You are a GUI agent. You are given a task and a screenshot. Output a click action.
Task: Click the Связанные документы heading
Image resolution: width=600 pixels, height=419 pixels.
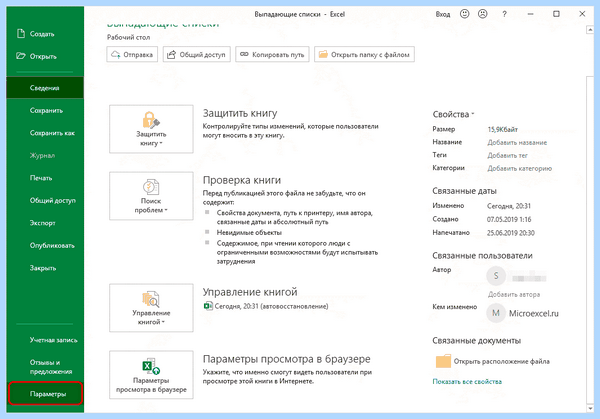tap(476, 340)
